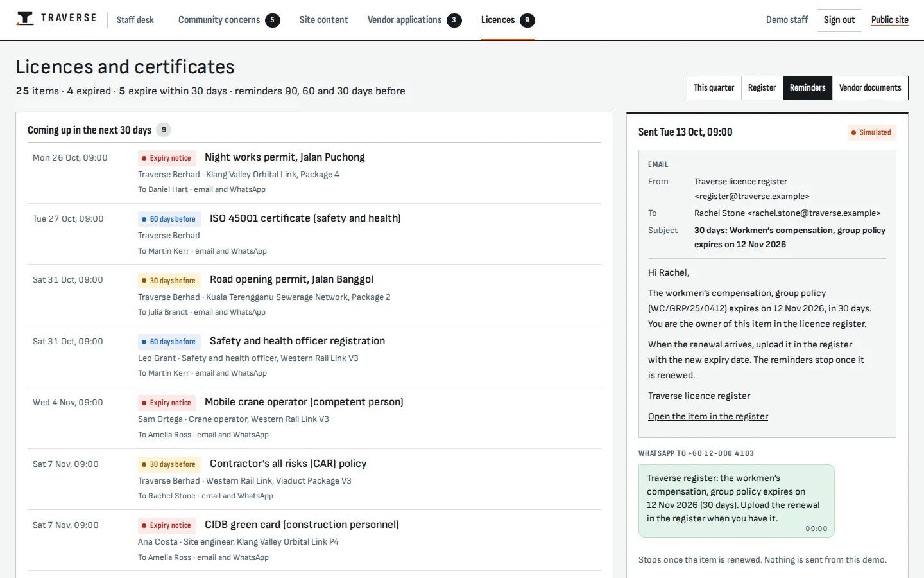Click the Mon 26 Oct, 09:00 date
The height and width of the screenshot is (578, 924).
pyautogui.click(x=70, y=158)
